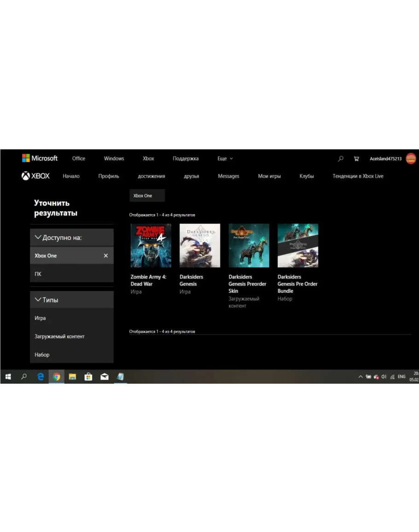The image size is (419, 532).
Task: Filter results by Игра type
Action: 40,318
